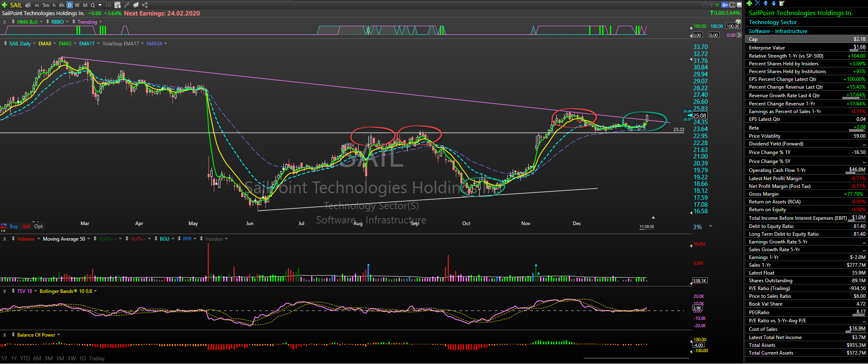The image size is (868, 364).
Task: Open the Moving Average 50 dropdown
Action: click(89, 239)
